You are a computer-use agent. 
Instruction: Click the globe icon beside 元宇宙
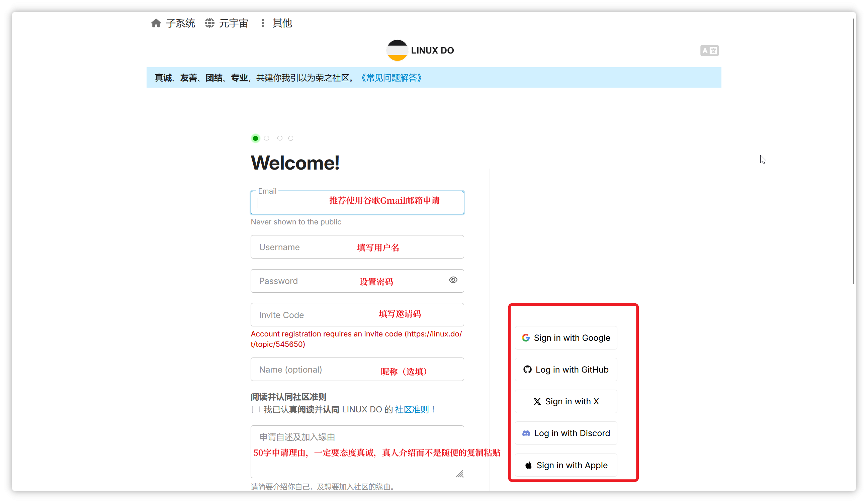tap(209, 23)
